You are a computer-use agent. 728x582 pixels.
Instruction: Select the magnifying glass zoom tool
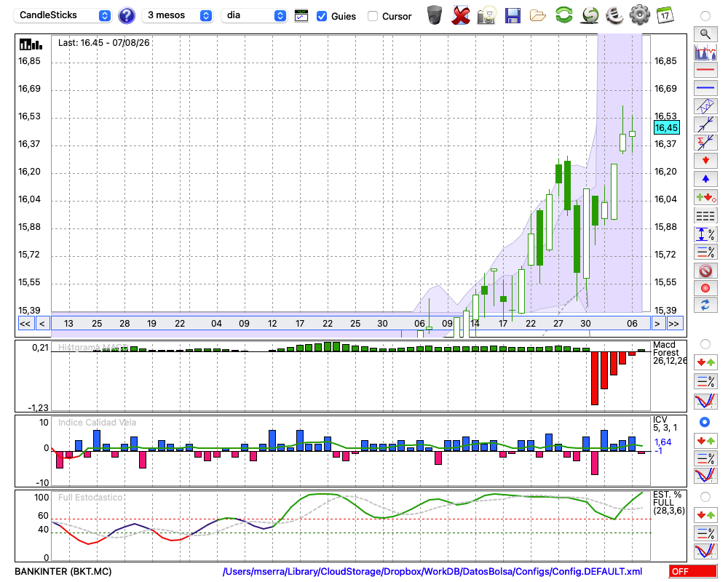click(x=705, y=34)
